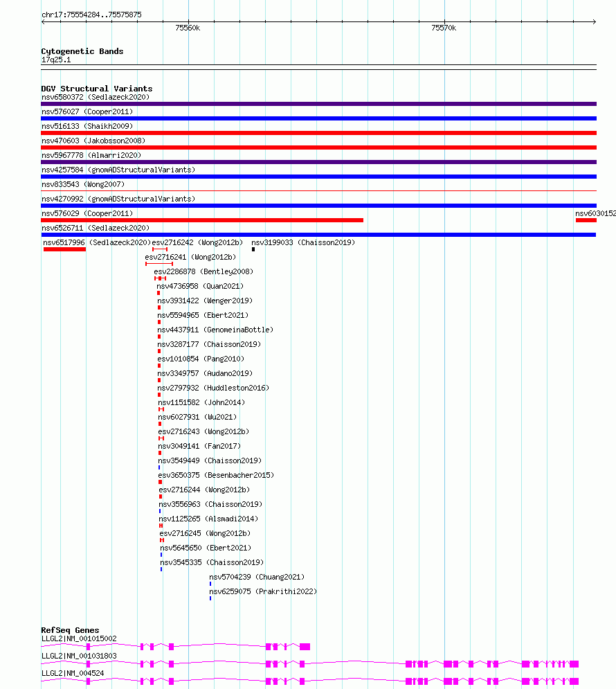Select esv1010854 (Pang2010) label
Screen dimensions: 616x689
201,359
